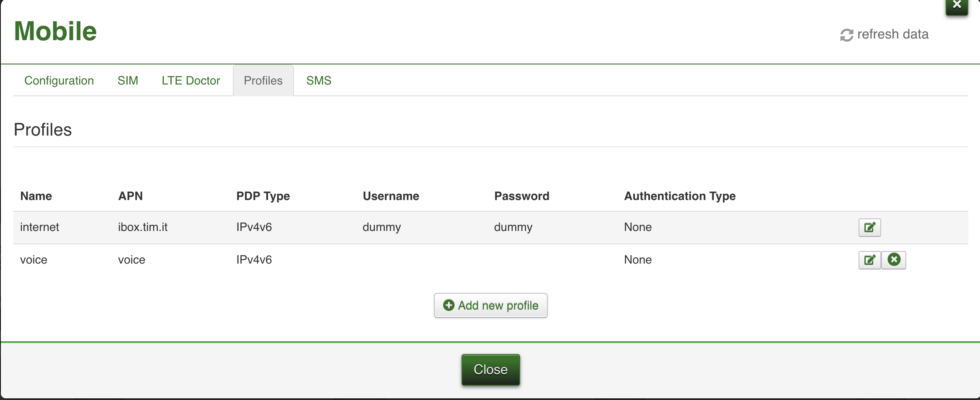Click plus icon in Add new profile
The image size is (980, 400).
click(449, 305)
